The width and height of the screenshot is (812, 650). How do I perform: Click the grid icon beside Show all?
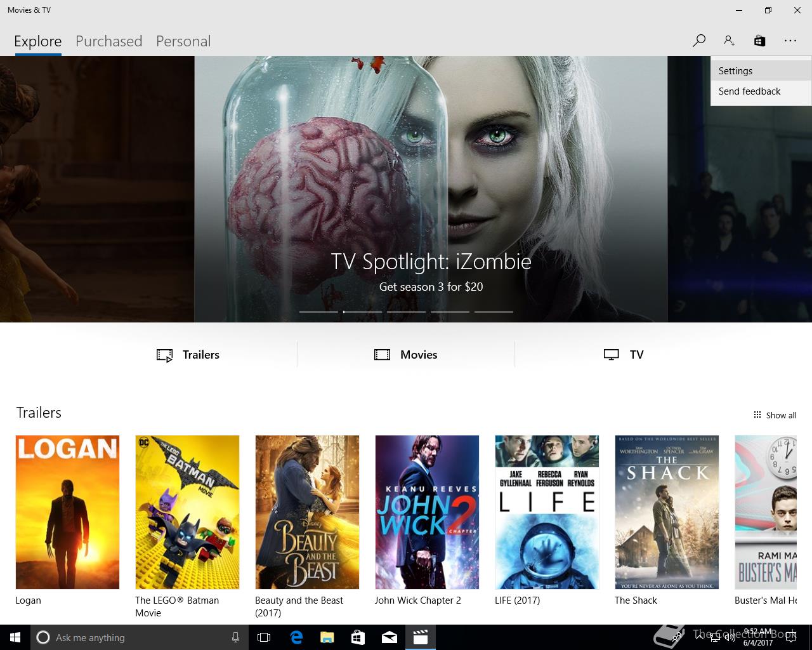[757, 415]
